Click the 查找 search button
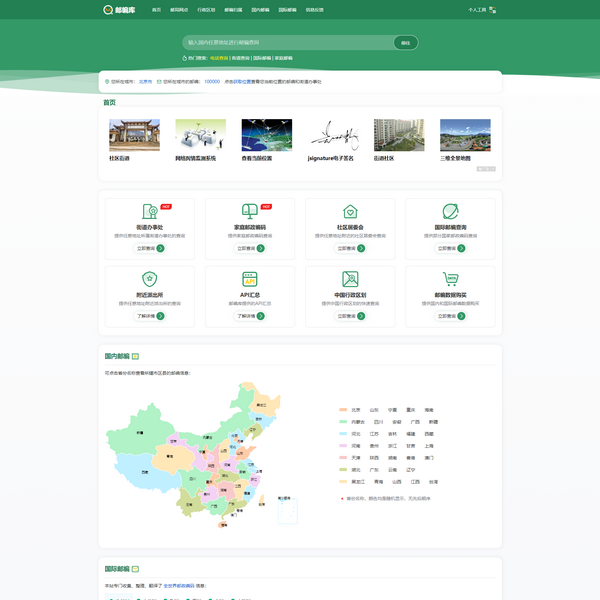The image size is (600, 600). tap(405, 43)
